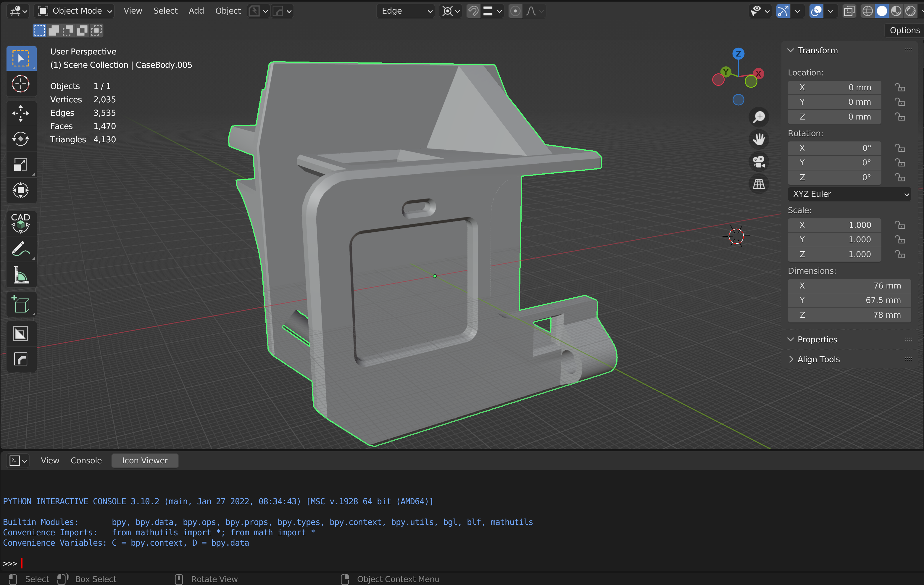This screenshot has height=585, width=924.
Task: Toggle camera view icon
Action: click(759, 162)
